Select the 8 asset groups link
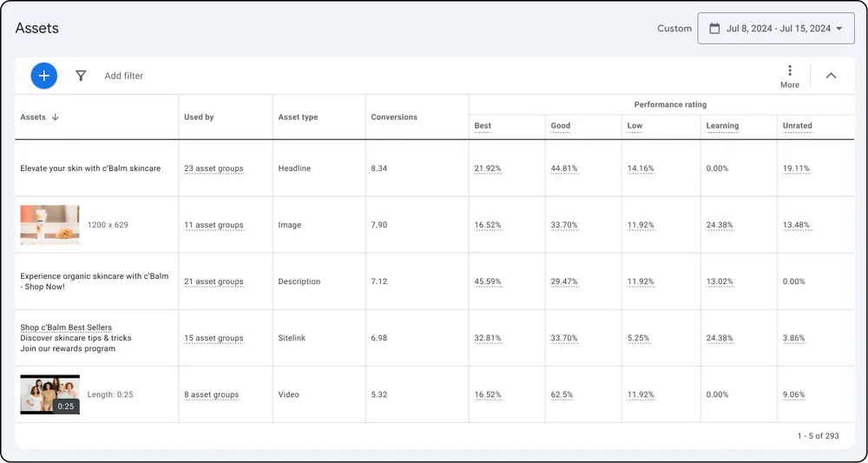This screenshot has width=868, height=463. 211,394
